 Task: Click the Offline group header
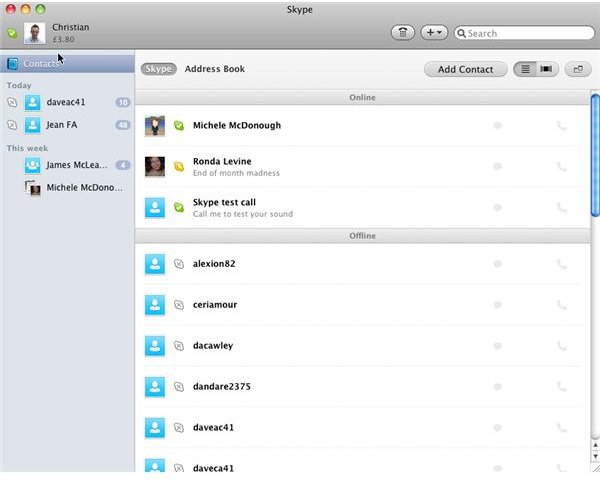click(362, 236)
